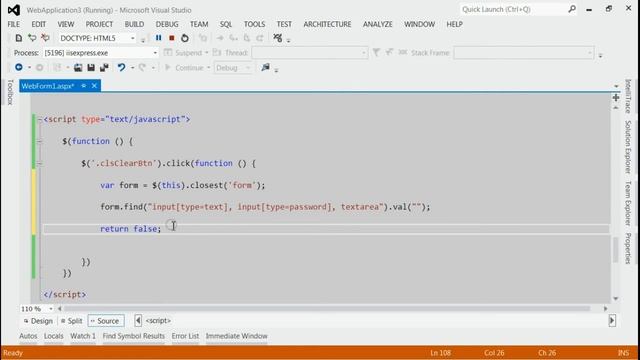Click the Open File icon
Screen dimensions: 640x360
[78, 67]
